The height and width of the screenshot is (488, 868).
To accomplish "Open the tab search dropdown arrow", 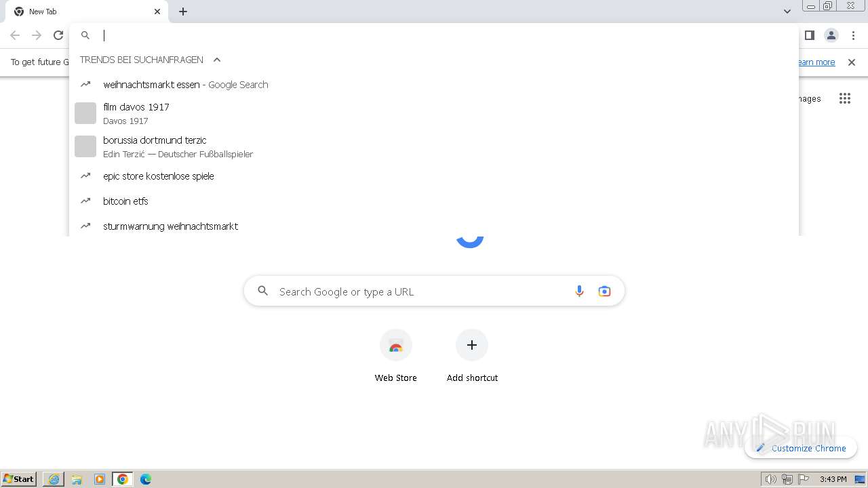I will (x=787, y=12).
